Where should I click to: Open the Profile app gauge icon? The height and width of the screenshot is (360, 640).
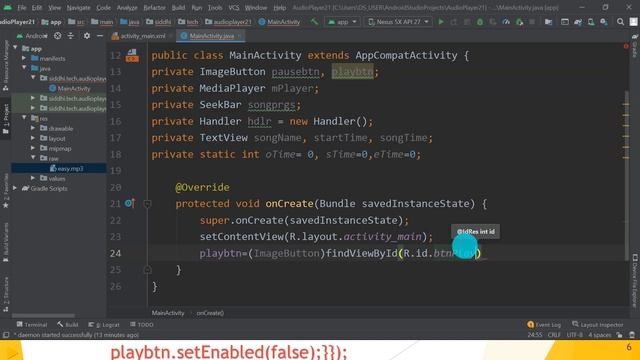coord(506,22)
